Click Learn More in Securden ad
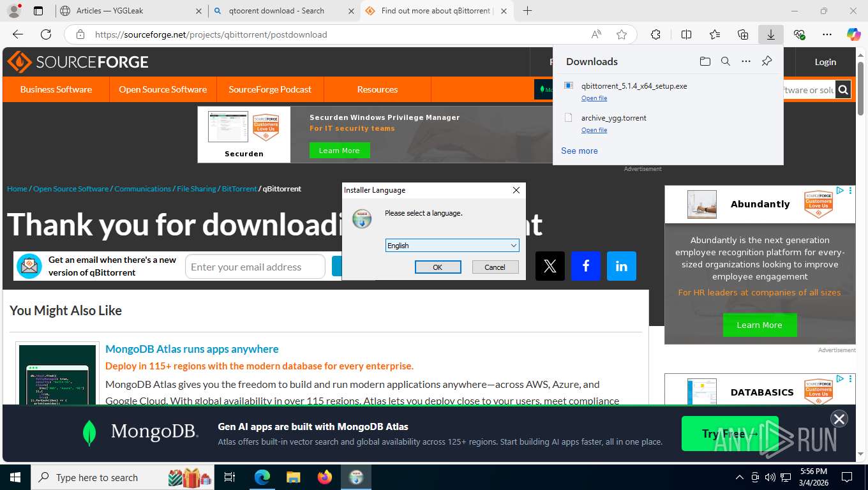 tap(340, 151)
